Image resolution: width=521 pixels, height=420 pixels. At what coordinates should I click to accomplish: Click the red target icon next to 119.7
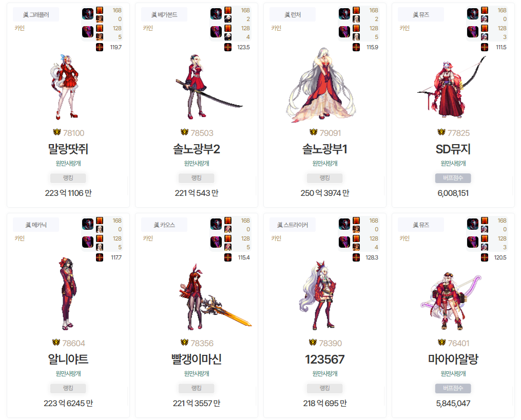tap(100, 47)
